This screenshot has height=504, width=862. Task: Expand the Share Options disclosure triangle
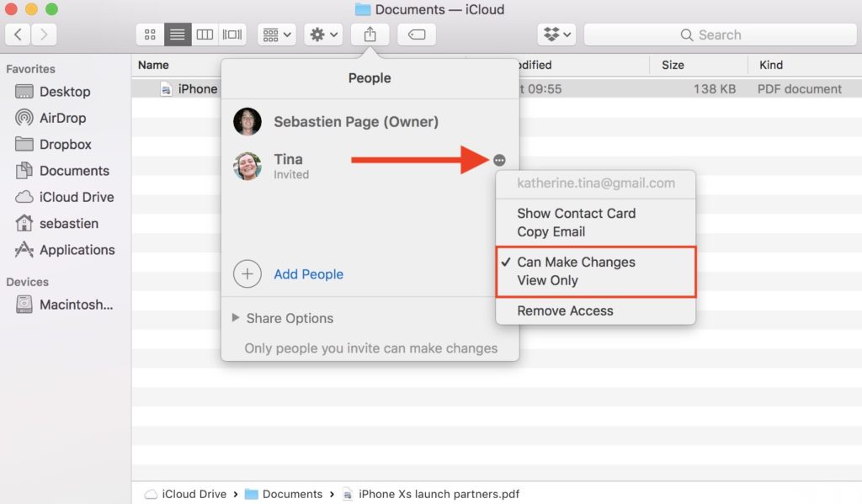pos(236,318)
